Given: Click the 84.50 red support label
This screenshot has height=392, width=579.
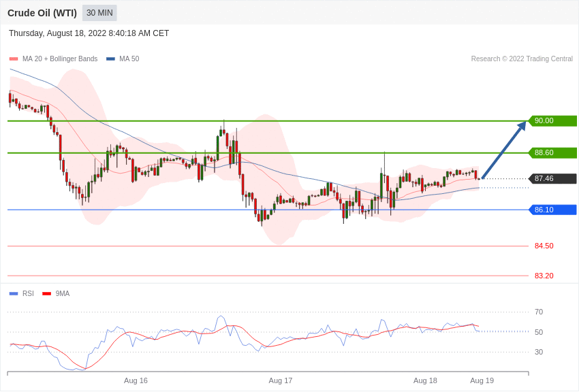Looking at the screenshot, I should [544, 246].
